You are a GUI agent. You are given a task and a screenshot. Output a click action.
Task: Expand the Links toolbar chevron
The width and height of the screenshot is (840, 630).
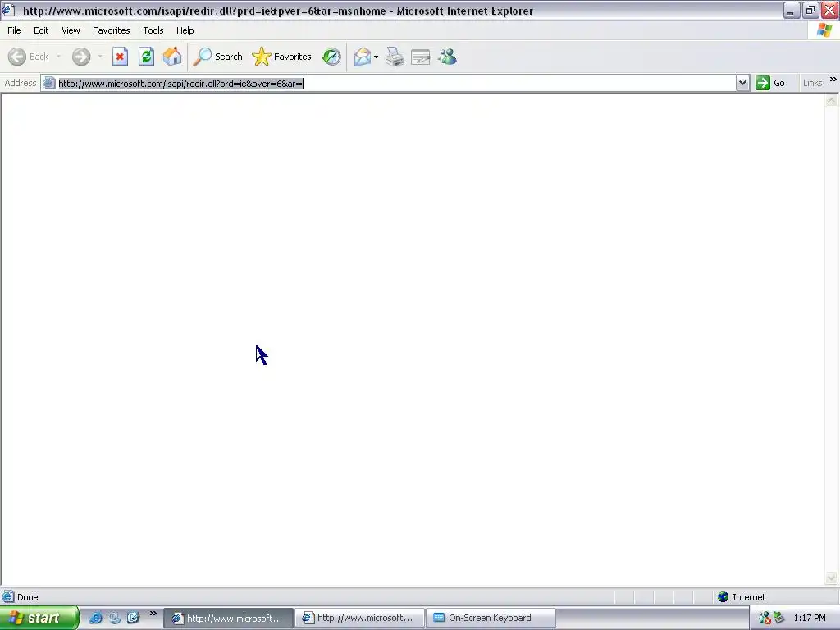(x=833, y=80)
